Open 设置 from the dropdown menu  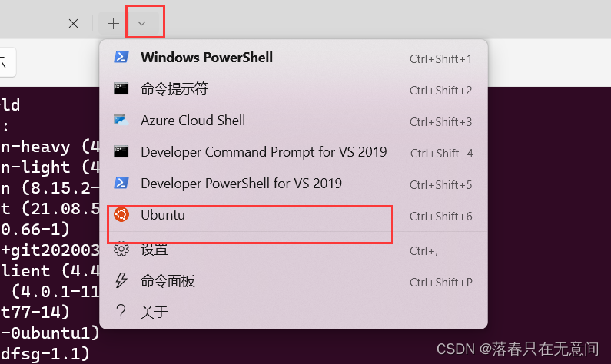click(x=294, y=250)
